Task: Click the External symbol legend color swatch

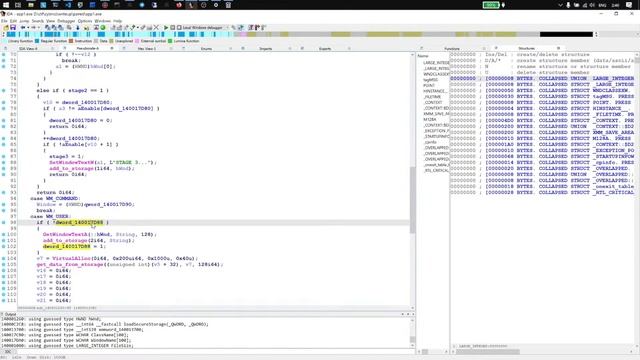Action: [137, 41]
